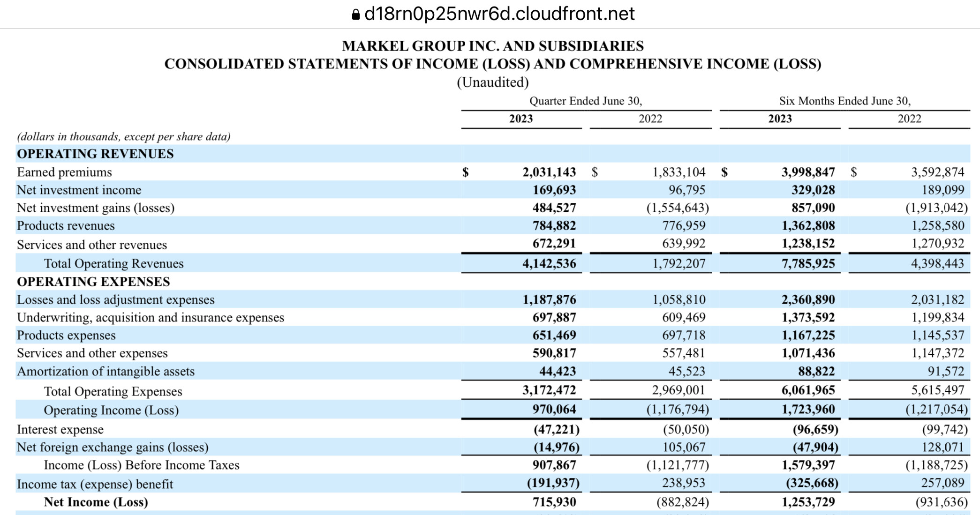Select the 'Net Income (Loss)' label

point(96,502)
